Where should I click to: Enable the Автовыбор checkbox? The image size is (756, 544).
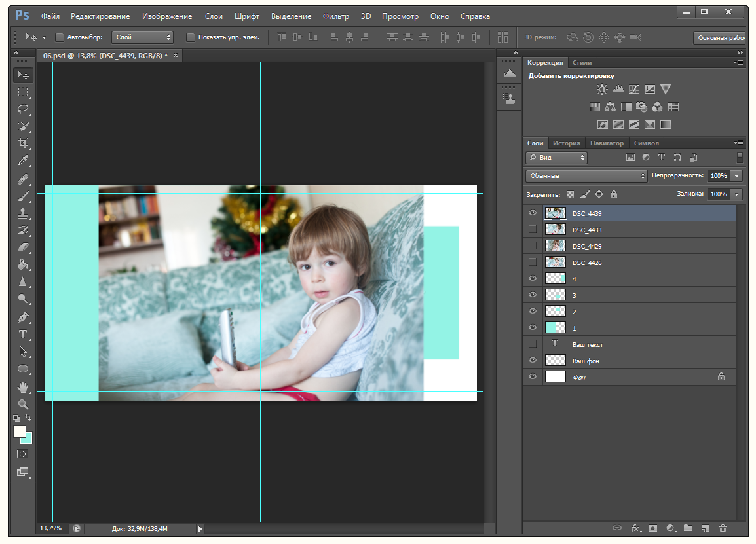[x=60, y=37]
